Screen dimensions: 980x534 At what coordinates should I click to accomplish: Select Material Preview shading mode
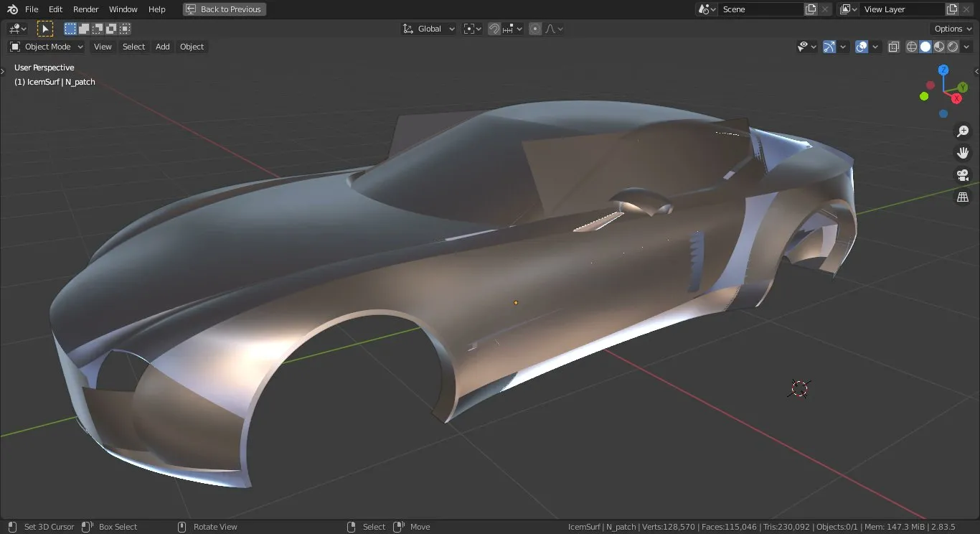pos(939,46)
